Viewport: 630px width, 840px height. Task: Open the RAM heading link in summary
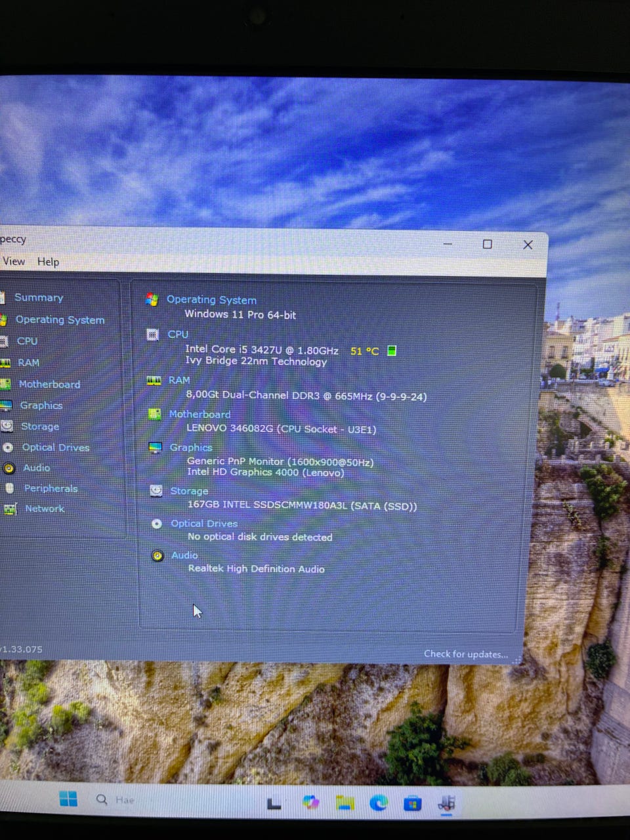click(x=179, y=380)
